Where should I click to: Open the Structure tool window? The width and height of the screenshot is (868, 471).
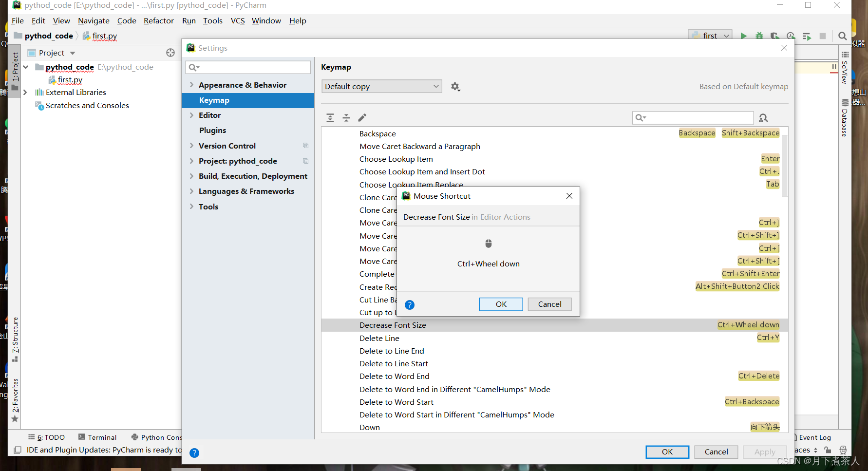click(15, 339)
